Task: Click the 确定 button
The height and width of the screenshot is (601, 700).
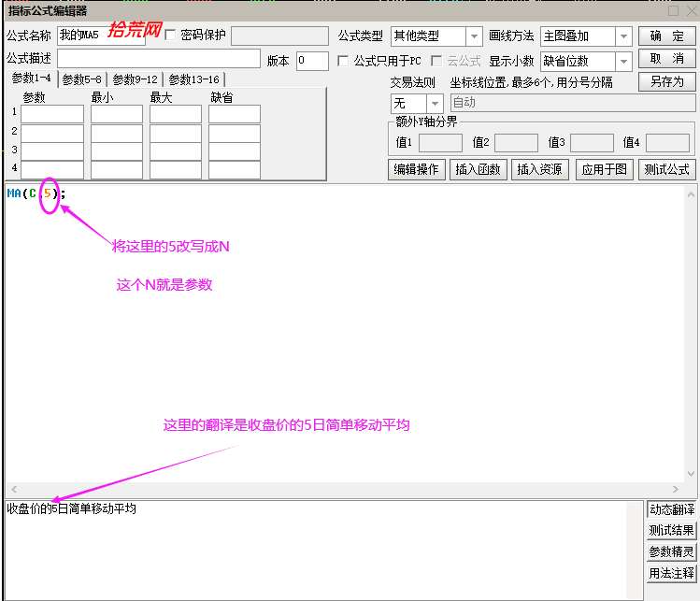Action: coord(666,36)
